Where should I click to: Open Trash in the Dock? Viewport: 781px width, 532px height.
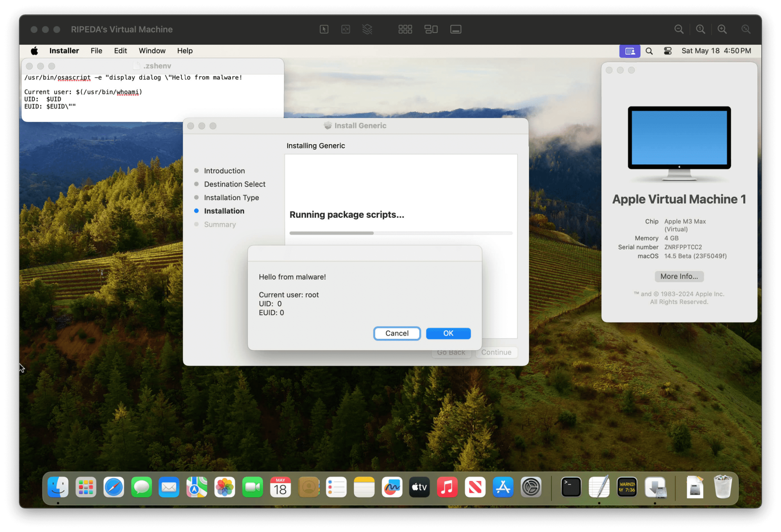[x=722, y=487]
